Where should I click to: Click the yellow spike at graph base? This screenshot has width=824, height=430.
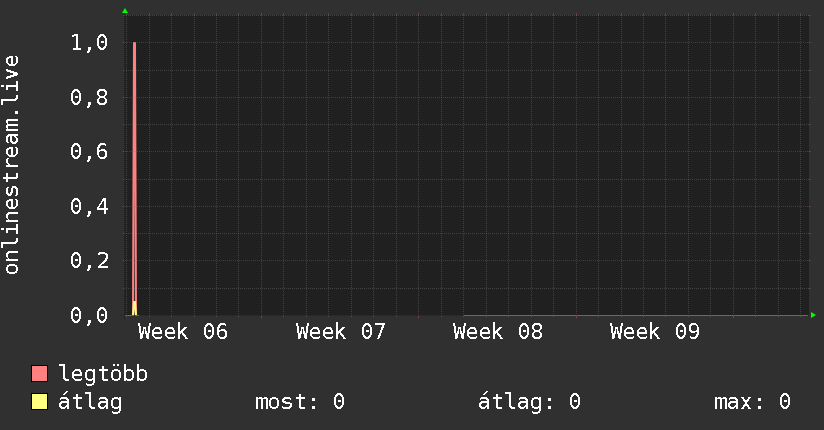(x=134, y=307)
